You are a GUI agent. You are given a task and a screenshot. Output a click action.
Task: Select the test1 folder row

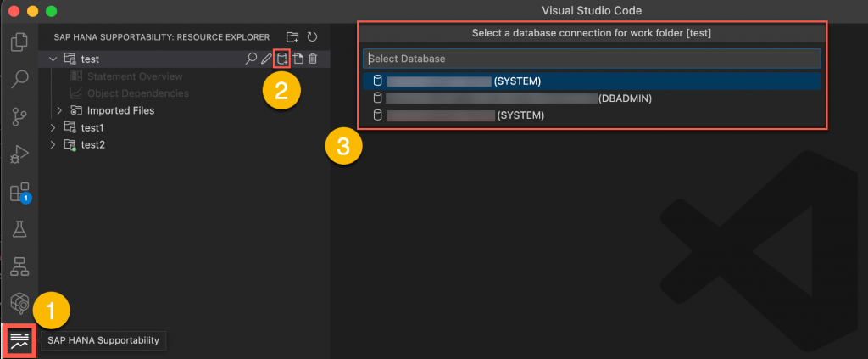185,127
